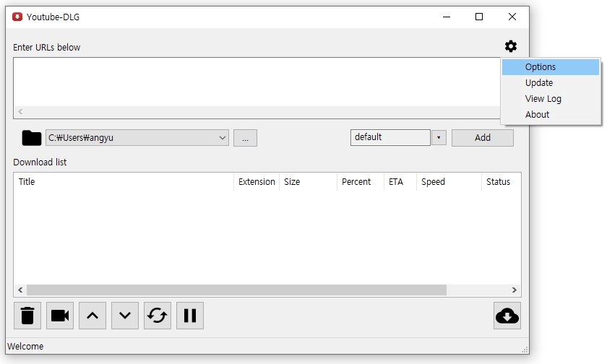Sort by Title column header
The image size is (607, 364).
tap(124, 182)
